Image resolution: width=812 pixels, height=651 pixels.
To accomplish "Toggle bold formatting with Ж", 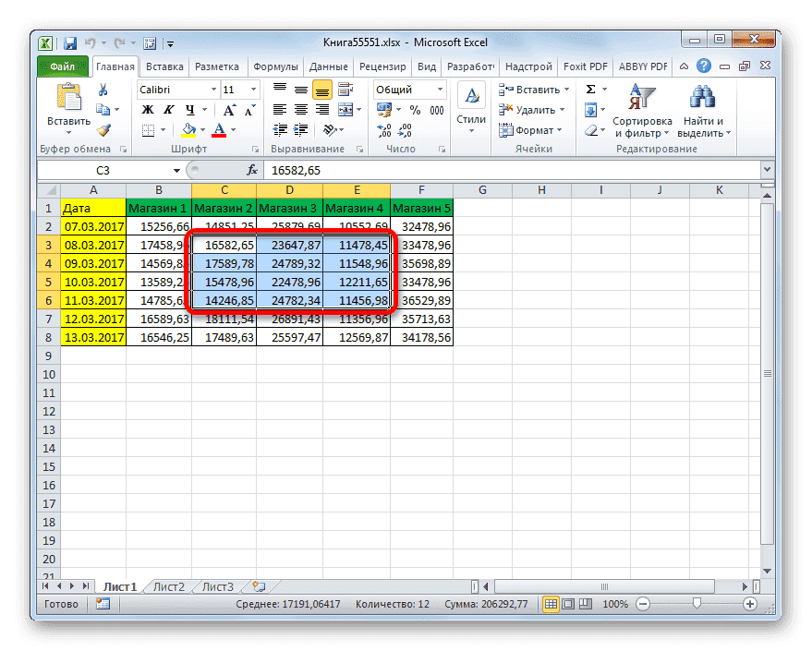I will (x=148, y=110).
